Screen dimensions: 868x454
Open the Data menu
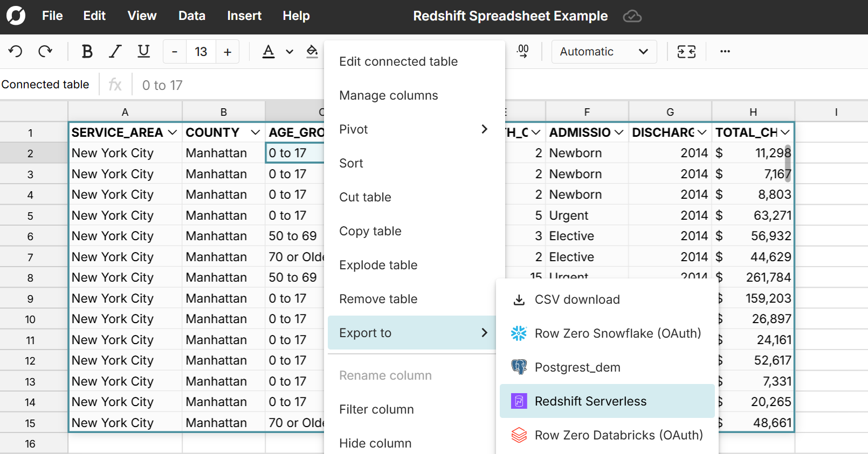[191, 16]
